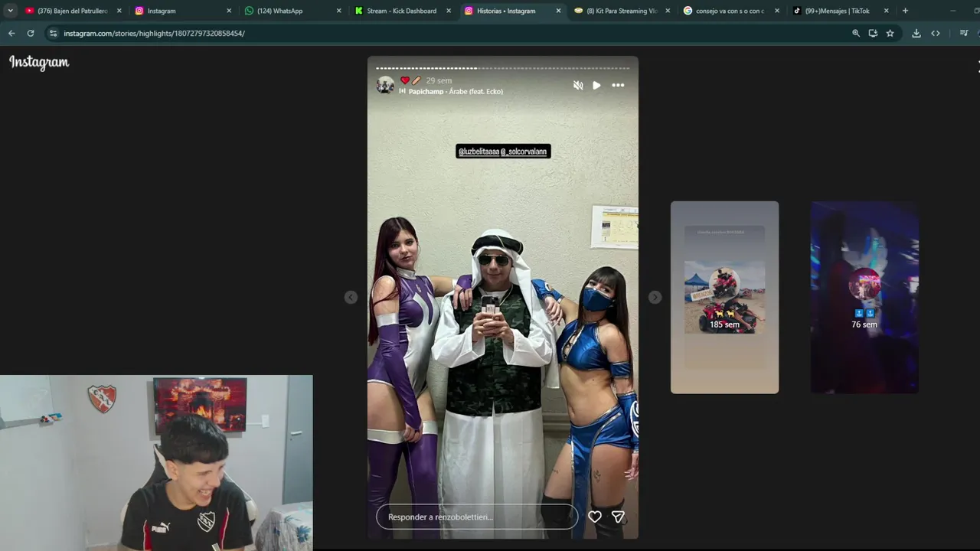980x551 pixels.
Task: Open the 185 sem highlight preview
Action: tap(724, 297)
